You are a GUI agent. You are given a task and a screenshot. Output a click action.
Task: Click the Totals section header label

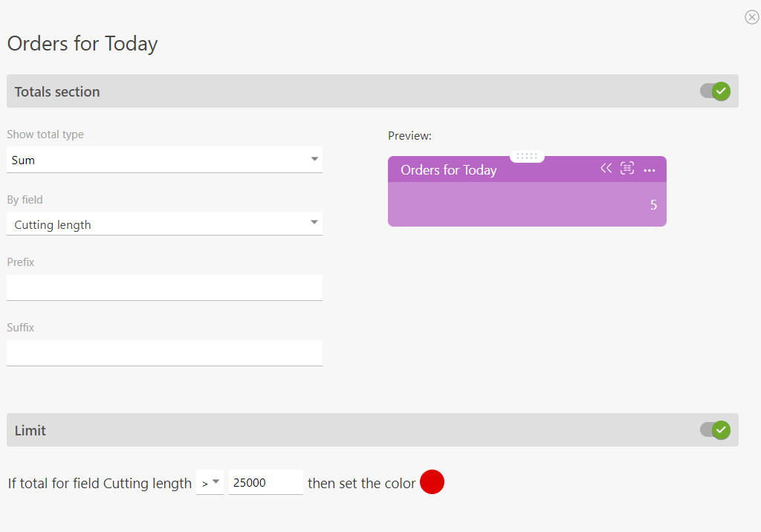(x=57, y=91)
